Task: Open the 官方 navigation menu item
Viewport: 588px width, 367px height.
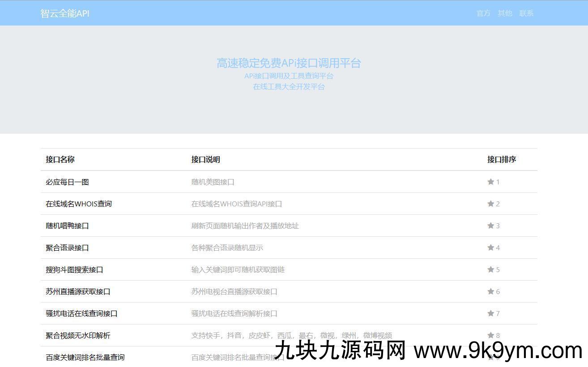Action: (x=483, y=13)
